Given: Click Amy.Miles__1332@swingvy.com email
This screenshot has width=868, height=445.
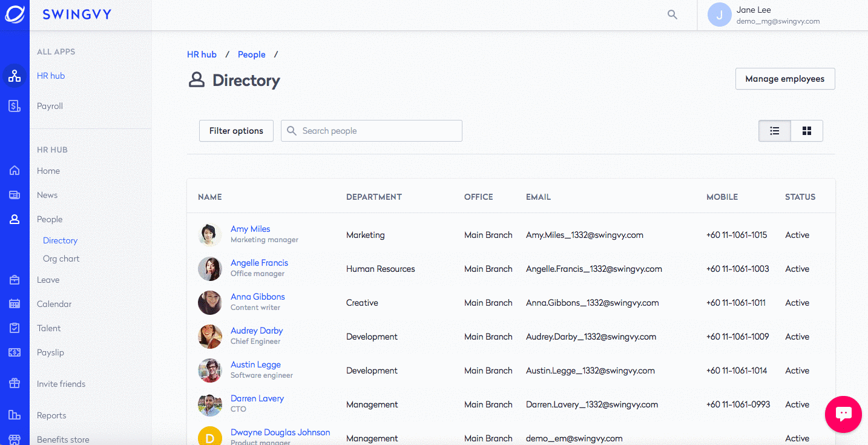Looking at the screenshot, I should [x=585, y=235].
